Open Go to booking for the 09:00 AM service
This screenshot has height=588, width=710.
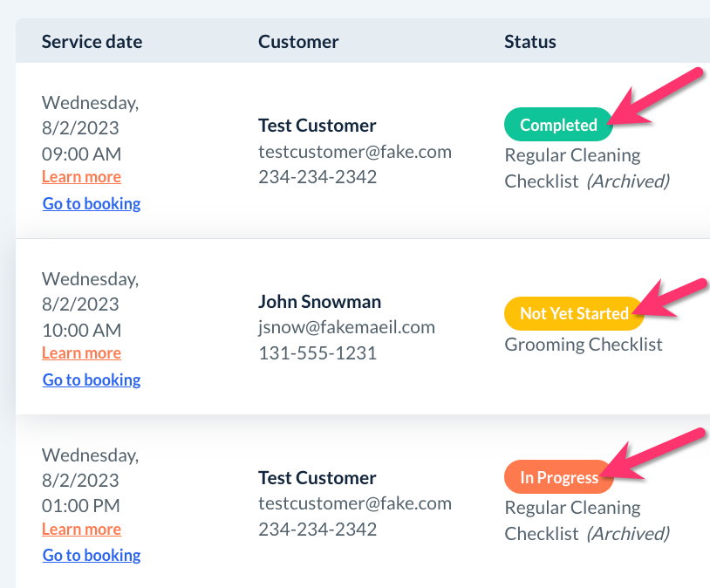point(92,204)
